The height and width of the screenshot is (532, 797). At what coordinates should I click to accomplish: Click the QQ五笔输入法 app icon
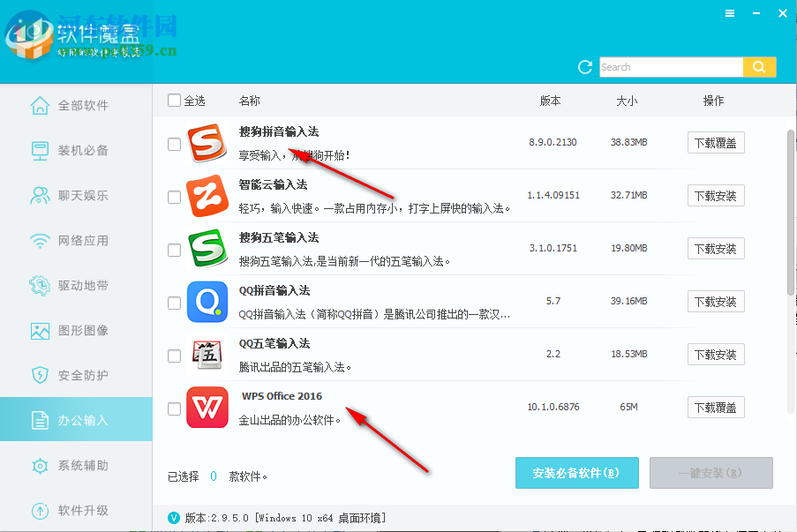[x=207, y=355]
